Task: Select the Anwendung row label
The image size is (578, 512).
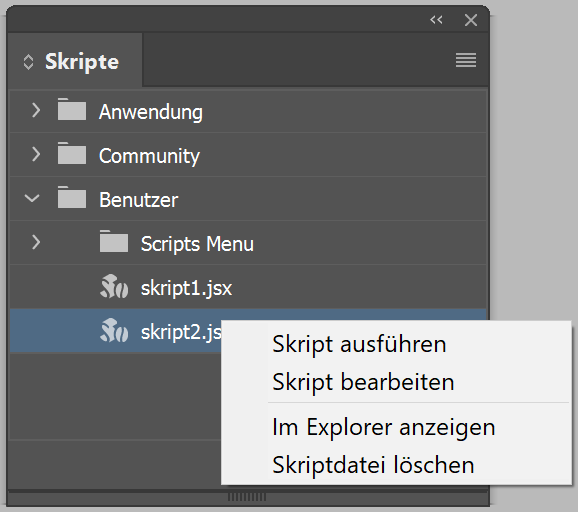Action: tap(151, 112)
